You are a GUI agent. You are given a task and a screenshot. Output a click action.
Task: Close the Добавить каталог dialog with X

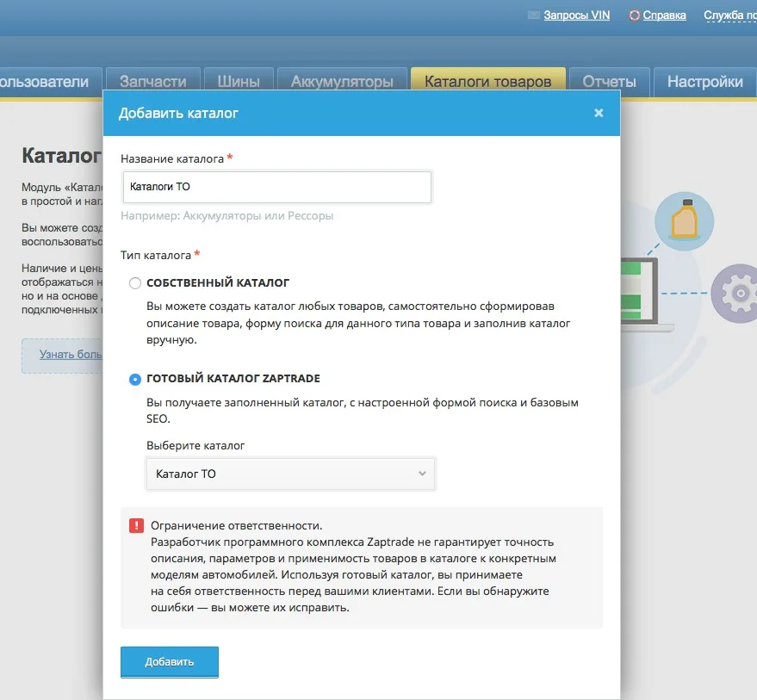pyautogui.click(x=599, y=113)
